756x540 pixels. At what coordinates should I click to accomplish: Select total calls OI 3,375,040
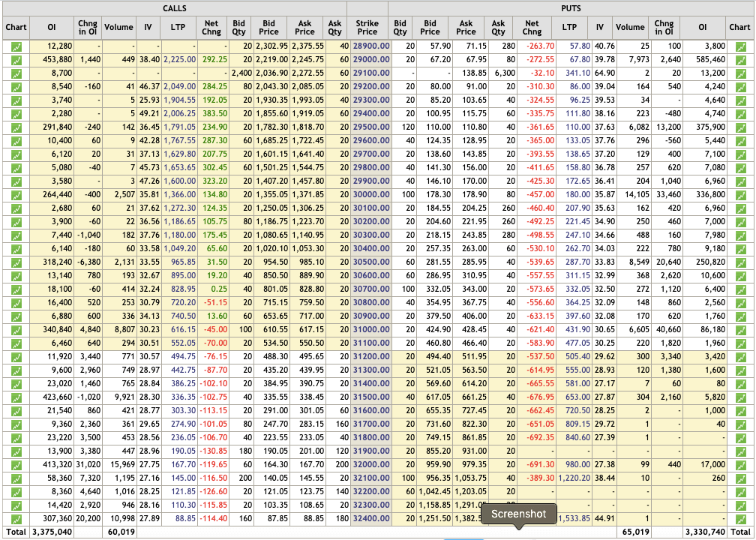[53, 532]
